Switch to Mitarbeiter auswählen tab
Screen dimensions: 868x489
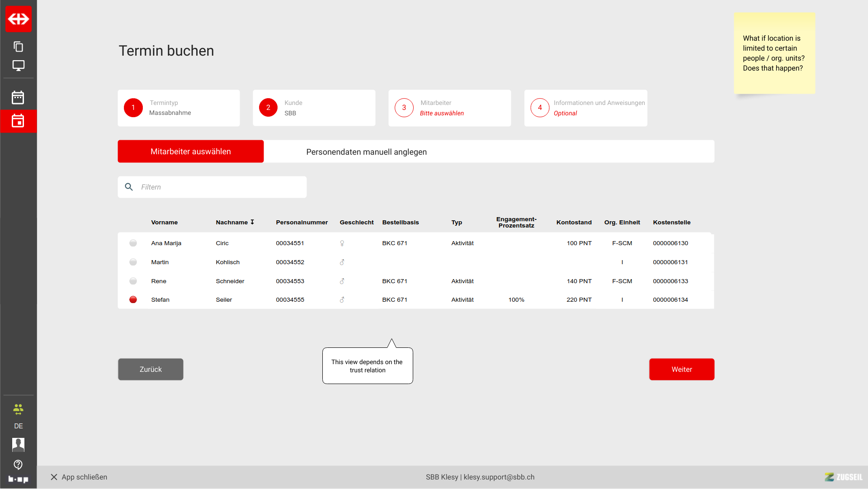[x=190, y=152]
